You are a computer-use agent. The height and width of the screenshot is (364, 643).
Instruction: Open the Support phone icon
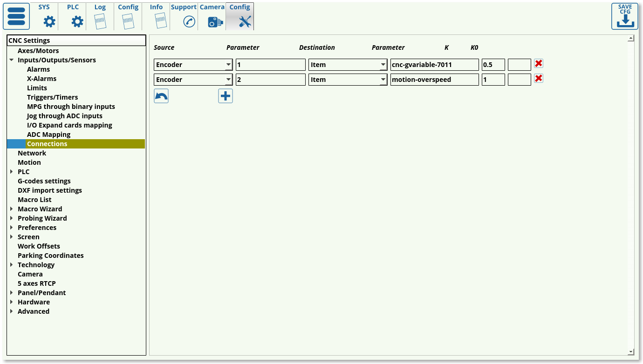189,21
